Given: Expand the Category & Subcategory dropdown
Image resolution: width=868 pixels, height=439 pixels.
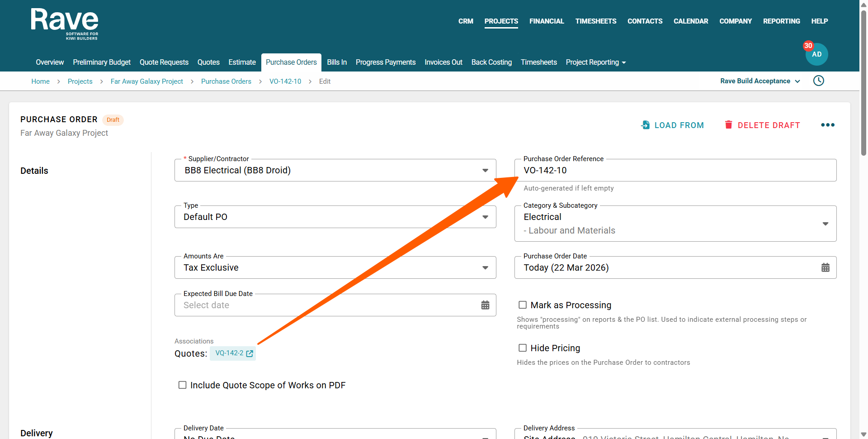Looking at the screenshot, I should coord(825,224).
